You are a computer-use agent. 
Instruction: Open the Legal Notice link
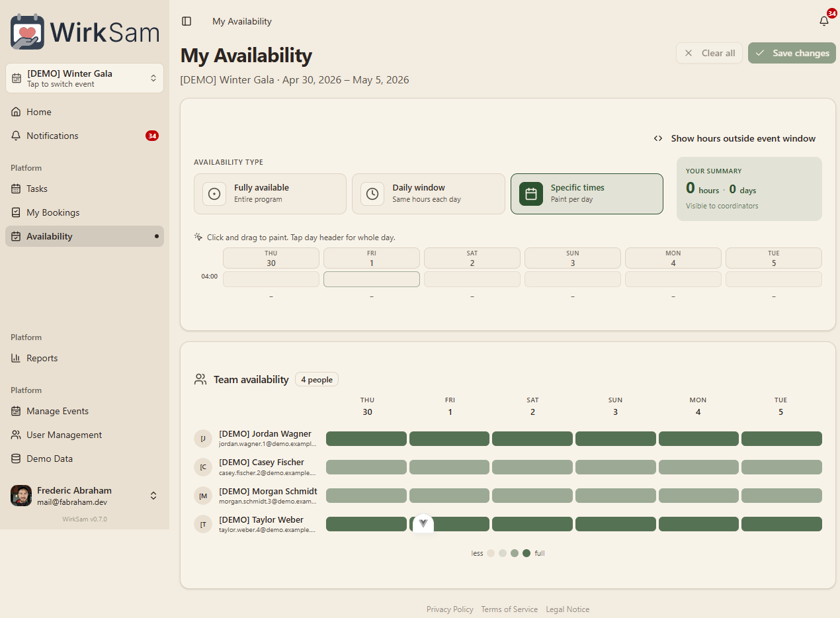(567, 609)
